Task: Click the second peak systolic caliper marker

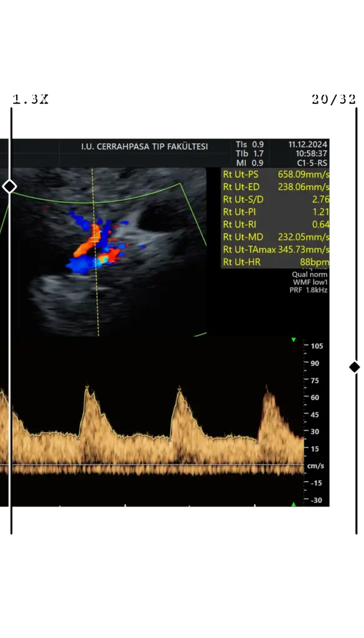Action: (179, 389)
